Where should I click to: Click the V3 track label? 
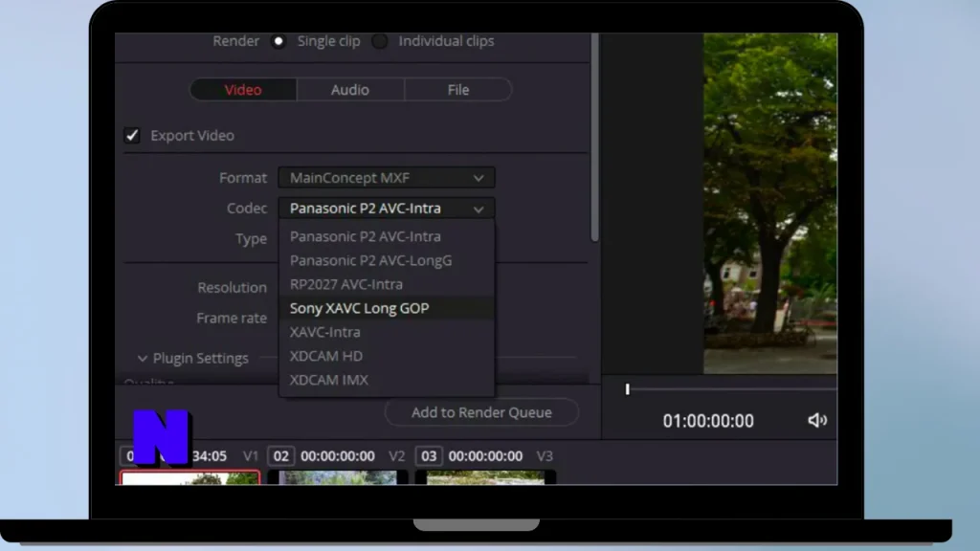pos(545,456)
